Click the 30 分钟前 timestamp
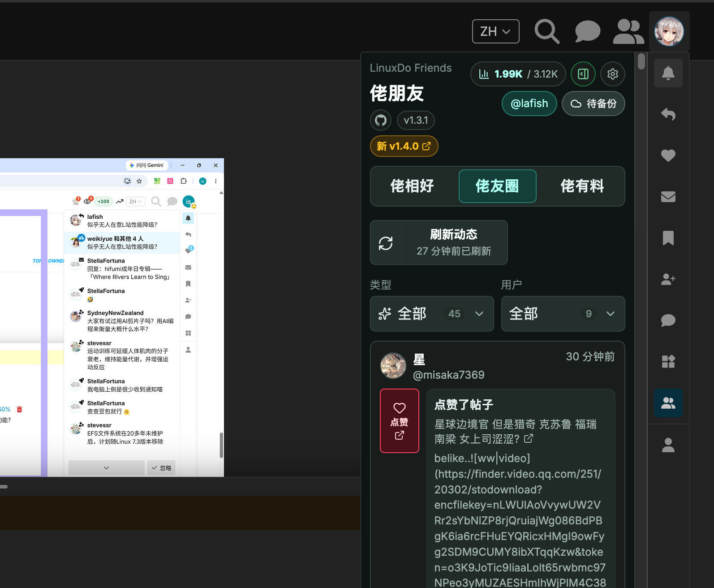The height and width of the screenshot is (588, 714). tap(590, 357)
